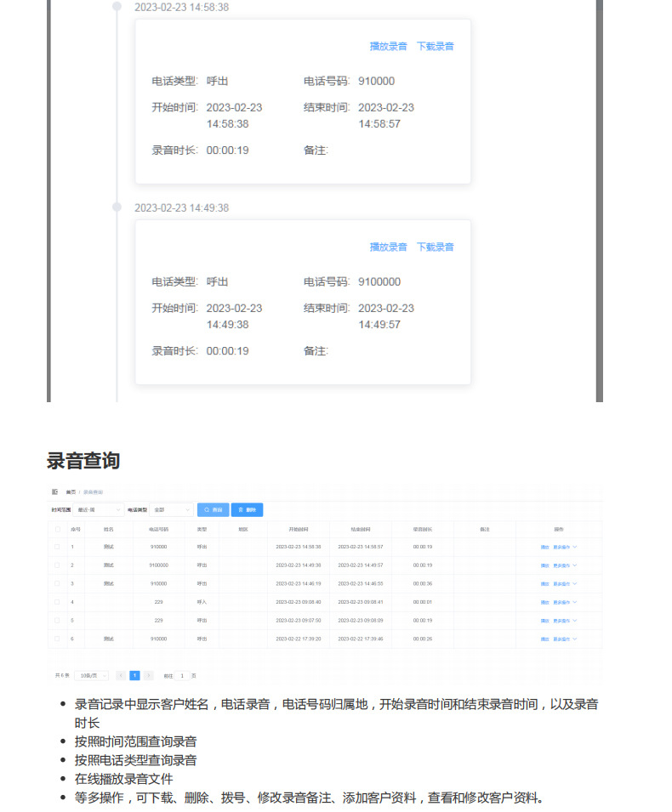Screen dimensions: 672x812
Task: Click 播放 in the row starting 14:46:19
Action: pyautogui.click(x=544, y=584)
